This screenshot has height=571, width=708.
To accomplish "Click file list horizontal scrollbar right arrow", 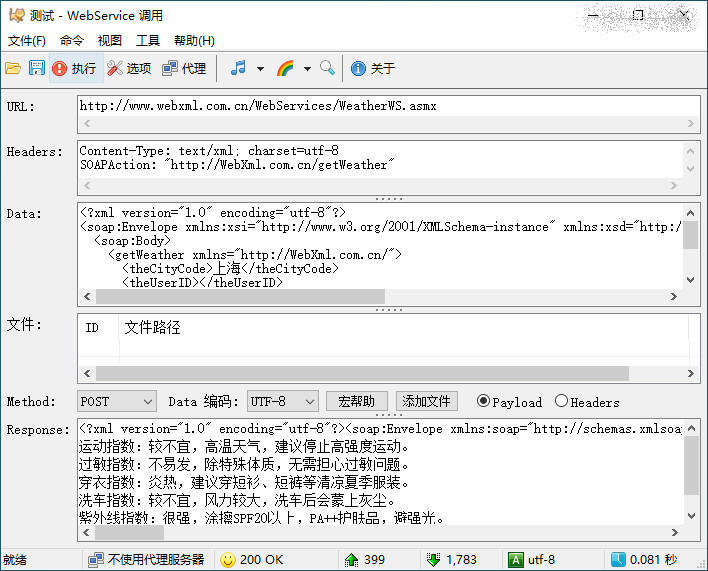I will (x=691, y=373).
